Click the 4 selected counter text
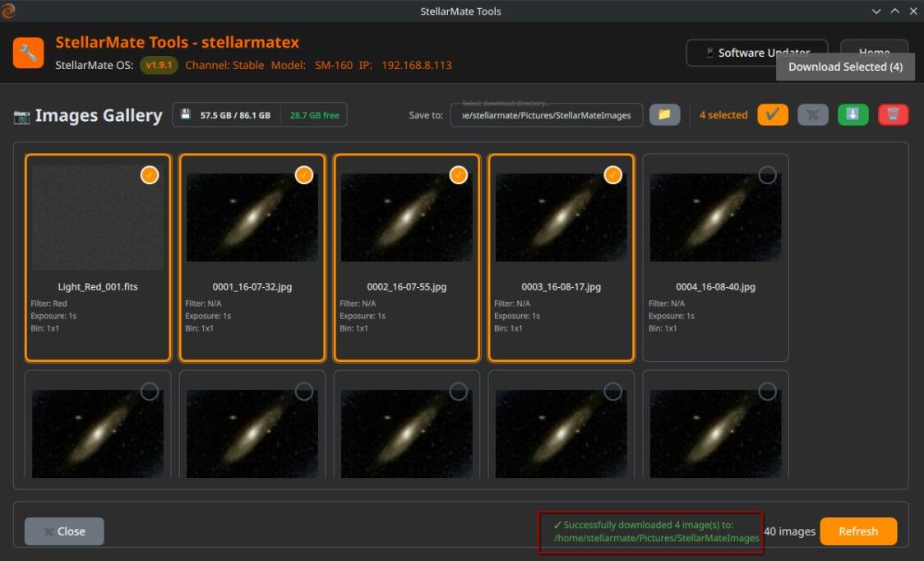Viewport: 924px width, 561px height. pos(723,115)
